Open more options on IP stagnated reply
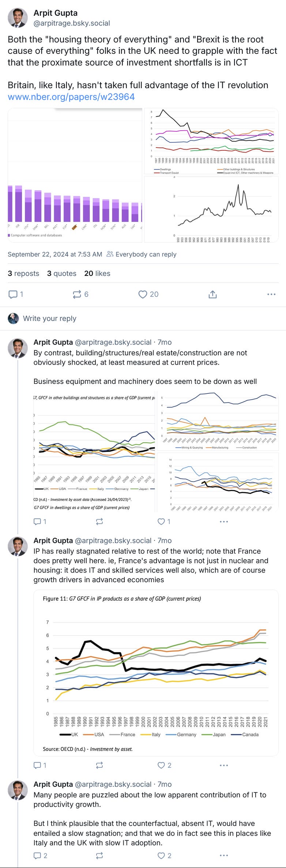The image size is (286, 868). pos(224,765)
